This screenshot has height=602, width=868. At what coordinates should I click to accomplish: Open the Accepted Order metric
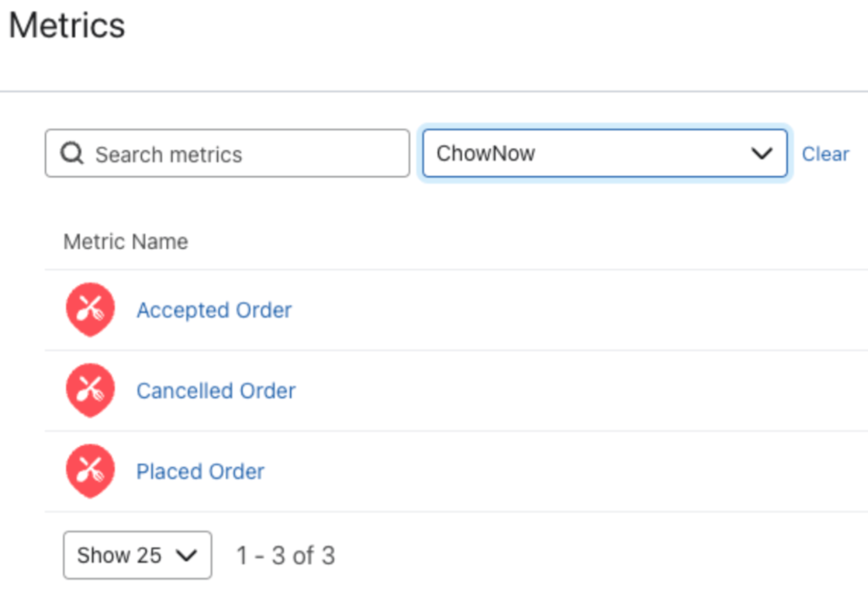click(214, 310)
